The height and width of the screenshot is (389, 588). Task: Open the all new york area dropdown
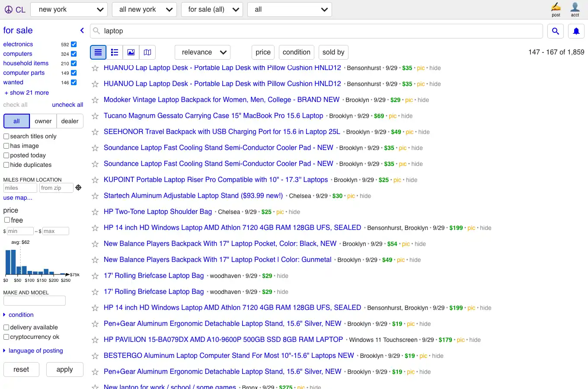[x=144, y=10]
